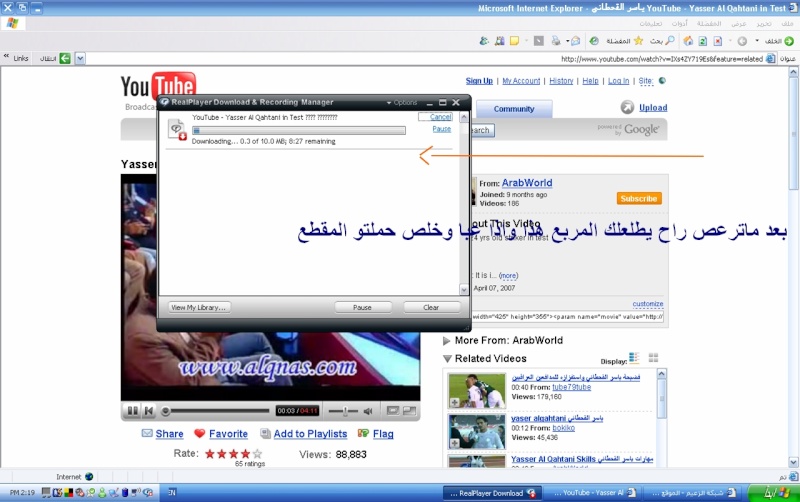This screenshot has width=800, height=502.
Task: Click the bottom Pause button in RealPlayer
Action: coord(362,308)
